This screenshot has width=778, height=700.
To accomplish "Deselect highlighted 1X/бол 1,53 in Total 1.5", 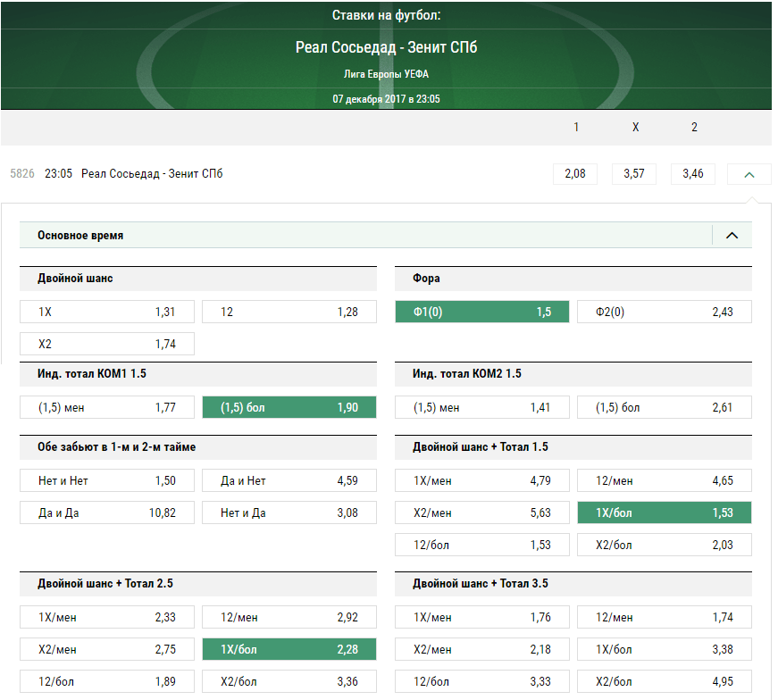I will click(665, 512).
